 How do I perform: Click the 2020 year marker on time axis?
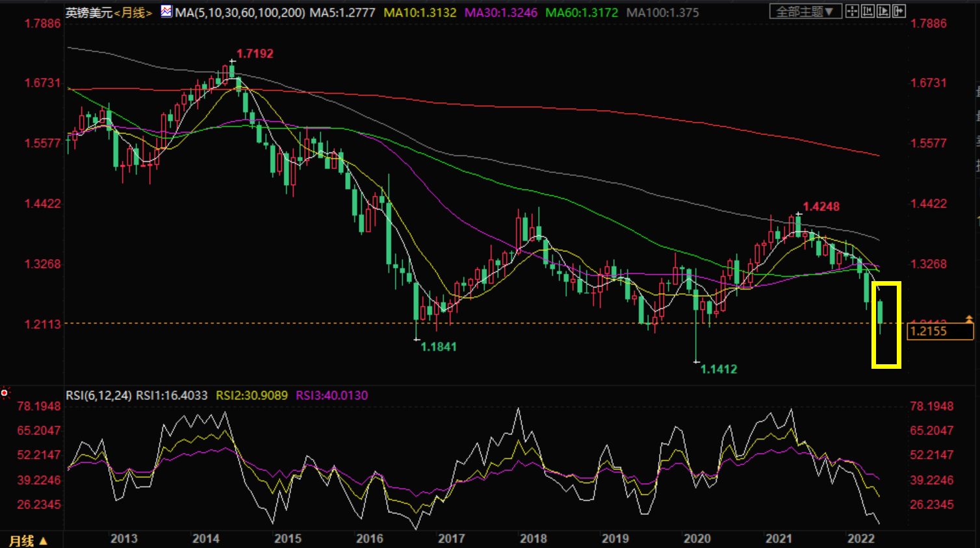[697, 538]
